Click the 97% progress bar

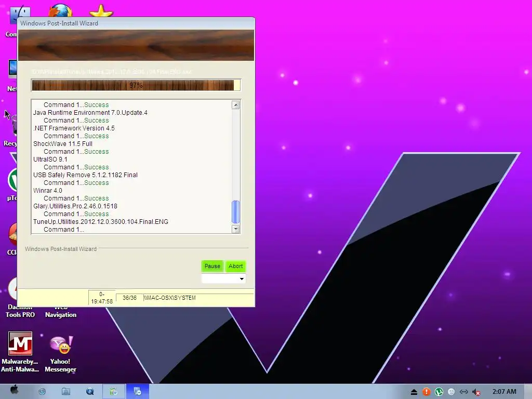click(x=136, y=85)
